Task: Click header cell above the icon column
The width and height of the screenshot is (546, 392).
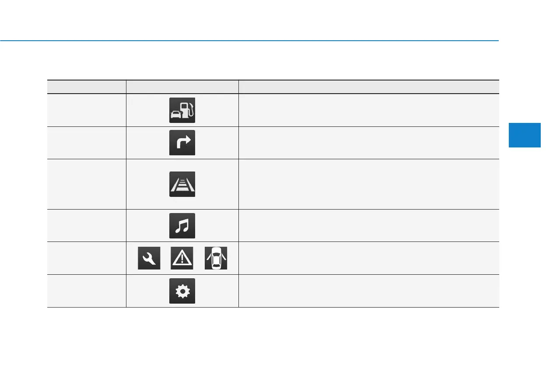Action: [182, 87]
